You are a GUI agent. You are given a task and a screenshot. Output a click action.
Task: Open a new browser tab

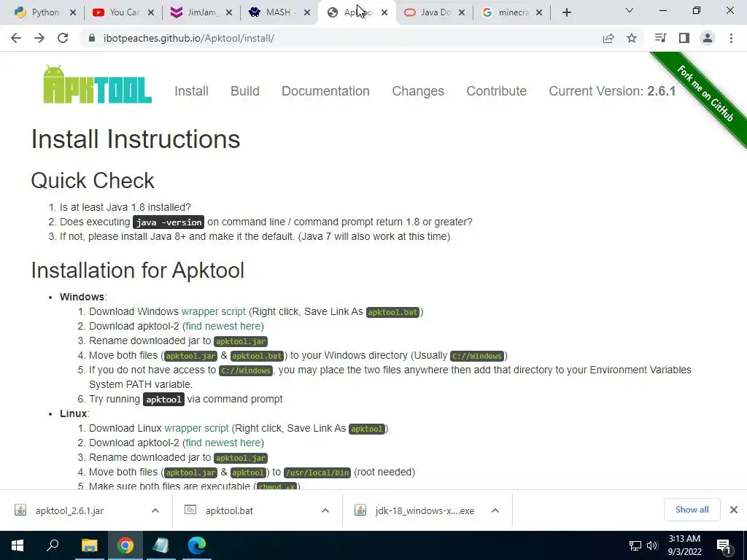pos(566,13)
